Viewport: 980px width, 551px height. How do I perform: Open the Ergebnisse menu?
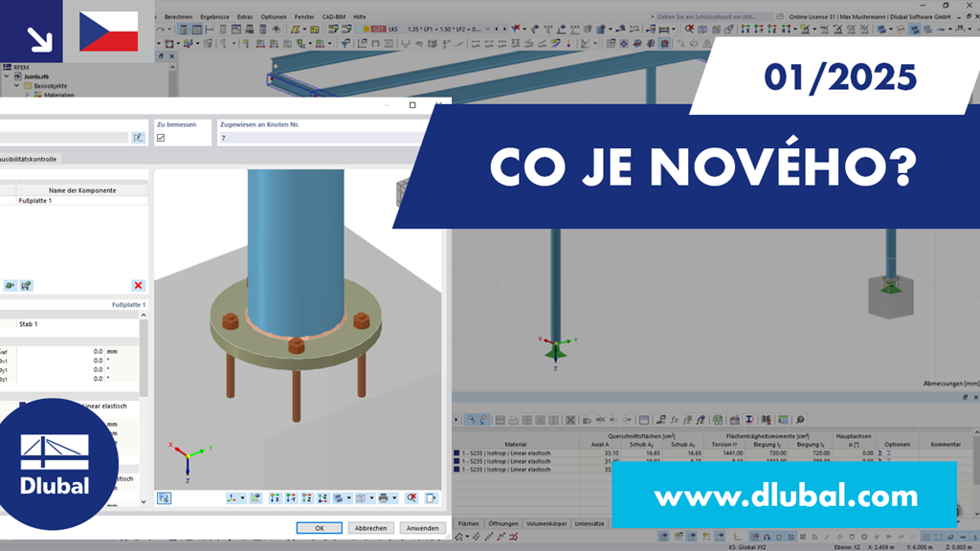click(214, 17)
